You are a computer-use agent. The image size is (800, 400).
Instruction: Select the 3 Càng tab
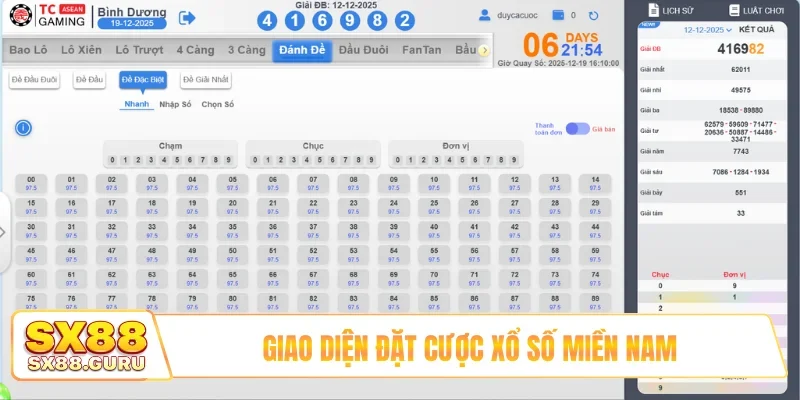[247, 50]
